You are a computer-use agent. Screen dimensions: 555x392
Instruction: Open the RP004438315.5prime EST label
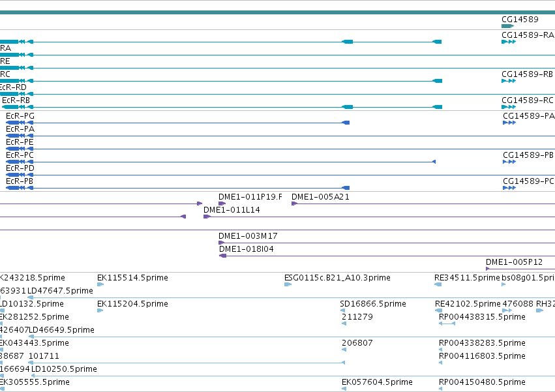[x=482, y=317]
